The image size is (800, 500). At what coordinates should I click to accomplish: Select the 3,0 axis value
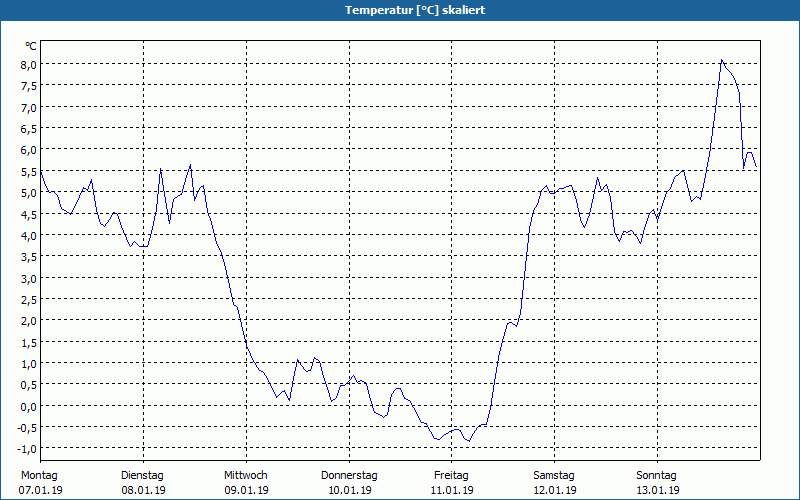29,278
